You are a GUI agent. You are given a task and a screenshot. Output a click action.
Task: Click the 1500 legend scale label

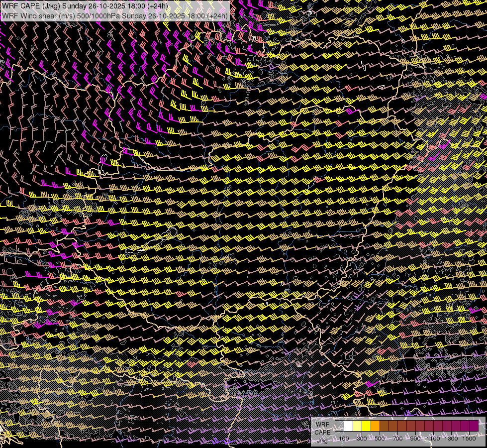coord(469,439)
